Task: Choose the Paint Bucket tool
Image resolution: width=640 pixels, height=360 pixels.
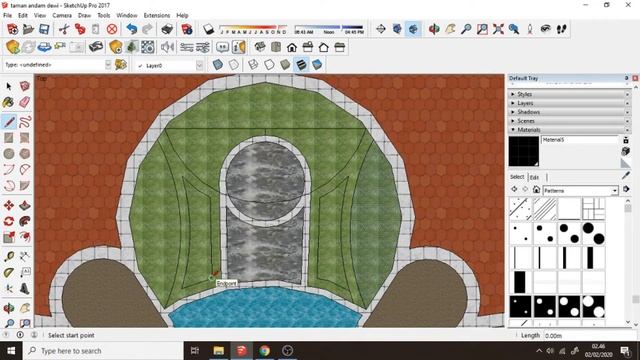Action: pos(9,102)
